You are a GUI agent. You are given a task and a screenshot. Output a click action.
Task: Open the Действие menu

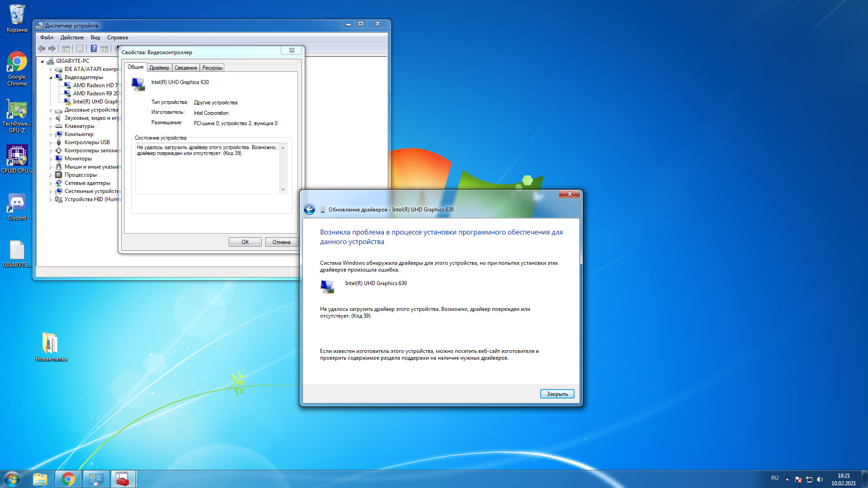tap(72, 38)
